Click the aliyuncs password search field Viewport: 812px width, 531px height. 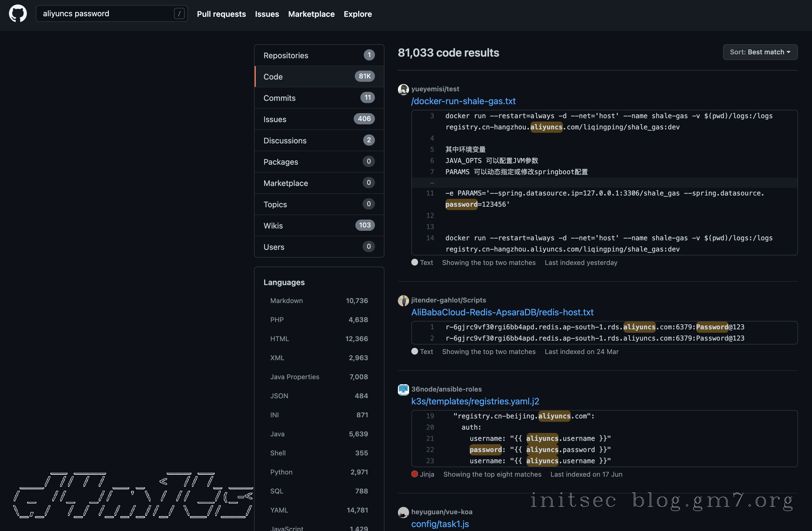[106, 14]
